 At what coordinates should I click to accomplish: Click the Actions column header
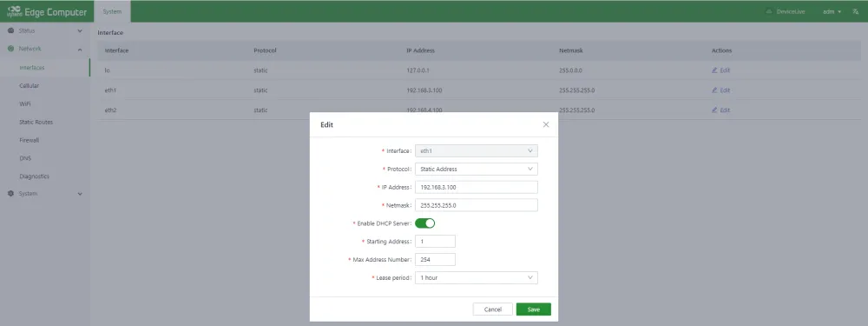tap(722, 50)
